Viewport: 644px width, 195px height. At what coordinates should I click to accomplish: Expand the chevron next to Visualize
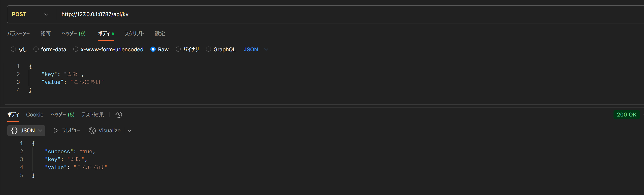[x=130, y=131]
